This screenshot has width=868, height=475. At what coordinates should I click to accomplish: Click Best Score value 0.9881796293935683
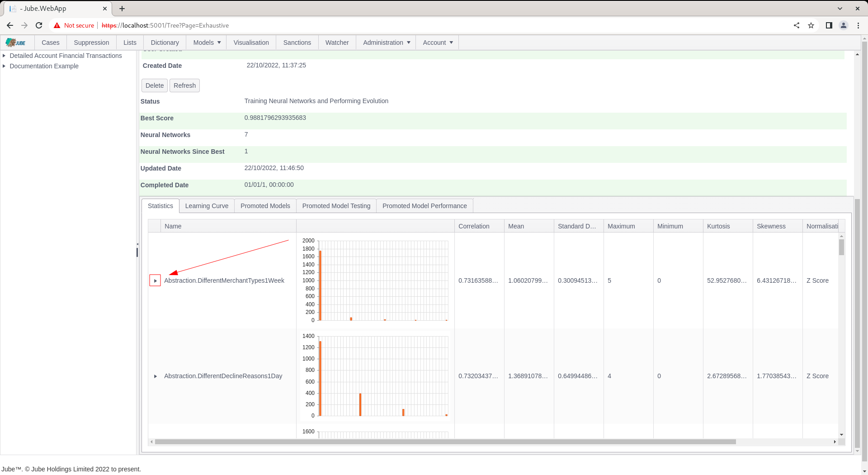coord(275,118)
